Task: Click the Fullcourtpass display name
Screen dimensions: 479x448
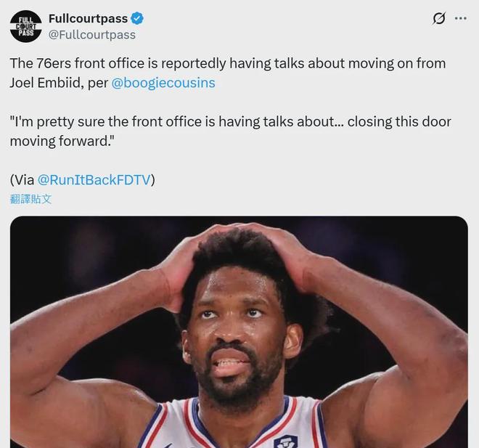Action: (88, 19)
